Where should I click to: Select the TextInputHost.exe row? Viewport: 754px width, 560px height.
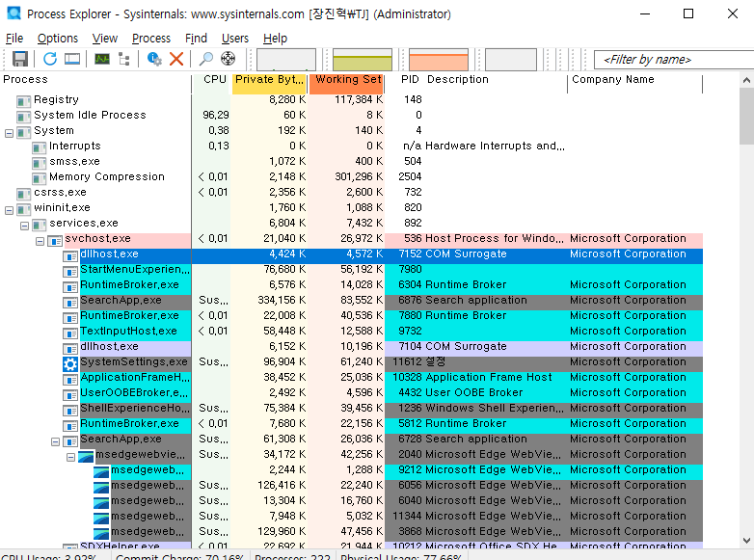(x=351, y=331)
